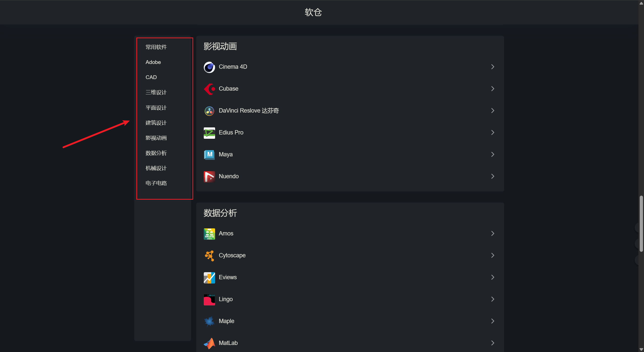Image resolution: width=644 pixels, height=352 pixels.
Task: Click the Eviews chart icon
Action: click(x=209, y=277)
